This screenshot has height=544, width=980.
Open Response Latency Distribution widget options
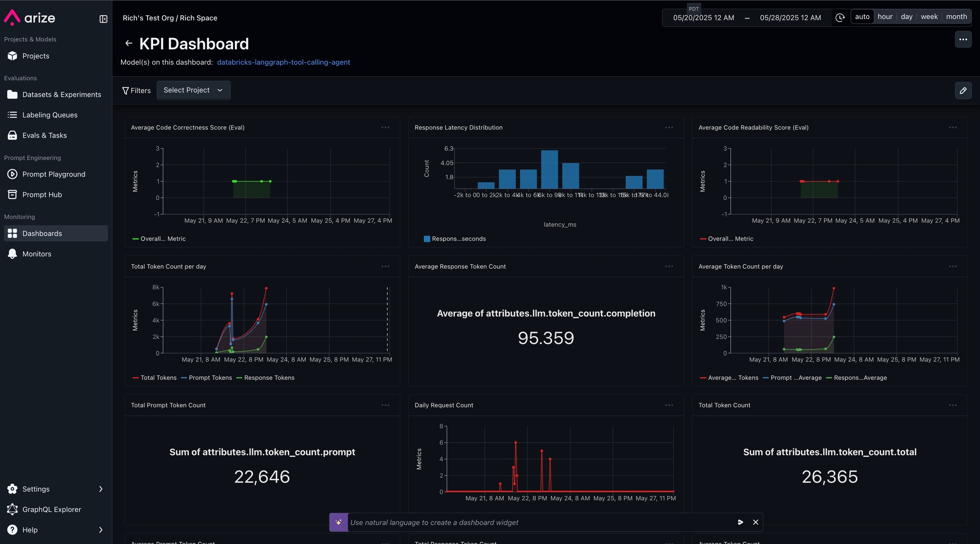(669, 127)
